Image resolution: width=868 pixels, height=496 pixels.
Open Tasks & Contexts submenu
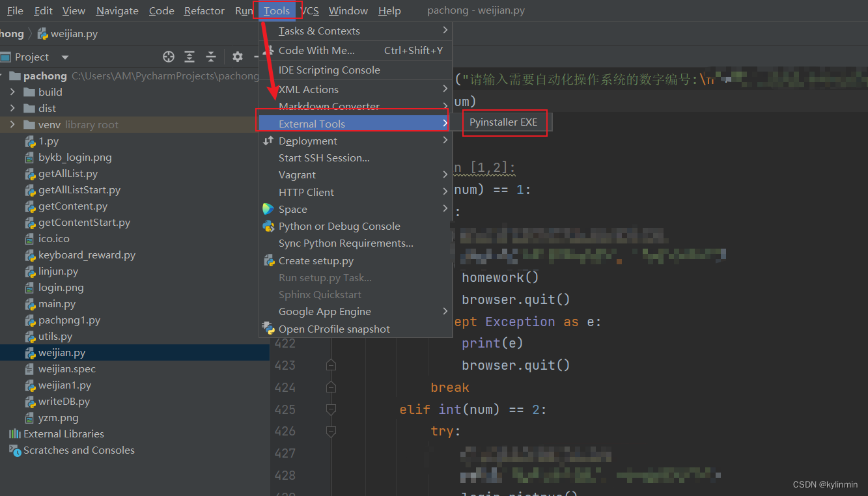click(356, 31)
